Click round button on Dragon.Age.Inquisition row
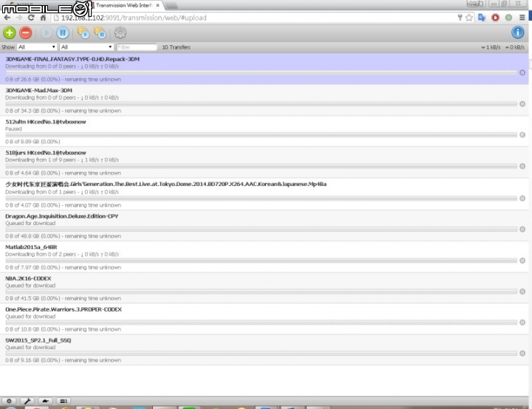Viewport: 532px width, 409px height. (x=522, y=230)
